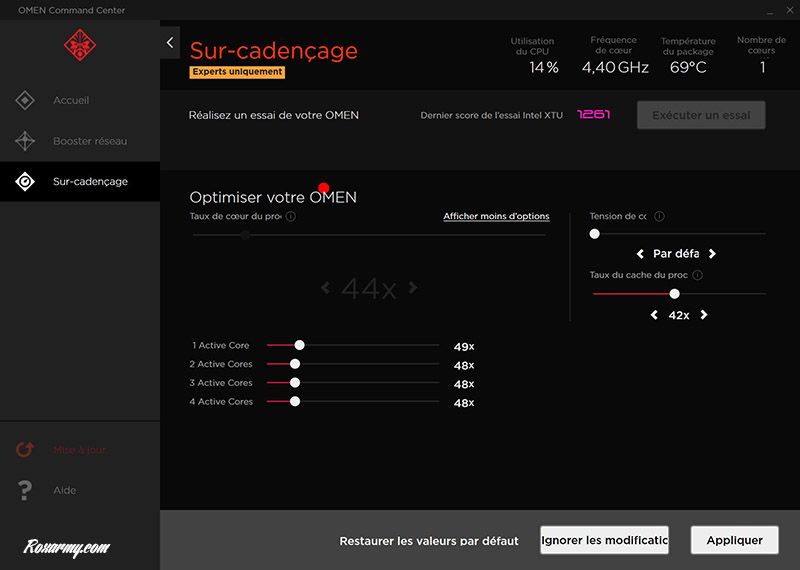The width and height of the screenshot is (800, 570).
Task: Click the Aide question mark icon
Action: tap(25, 490)
